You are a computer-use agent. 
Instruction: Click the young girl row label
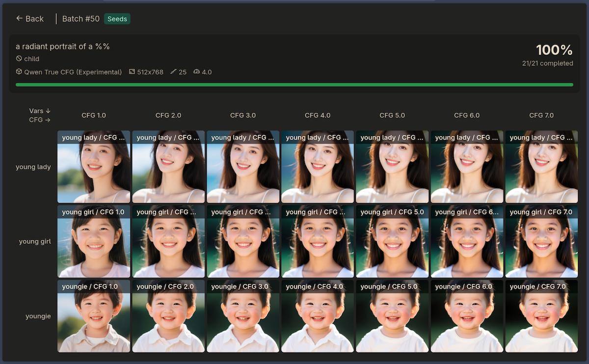coord(34,241)
